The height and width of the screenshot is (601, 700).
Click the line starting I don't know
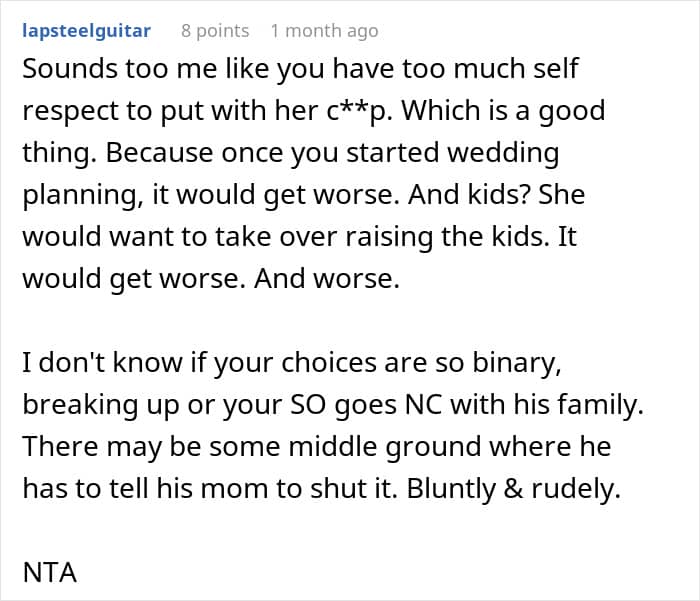tap(292, 363)
